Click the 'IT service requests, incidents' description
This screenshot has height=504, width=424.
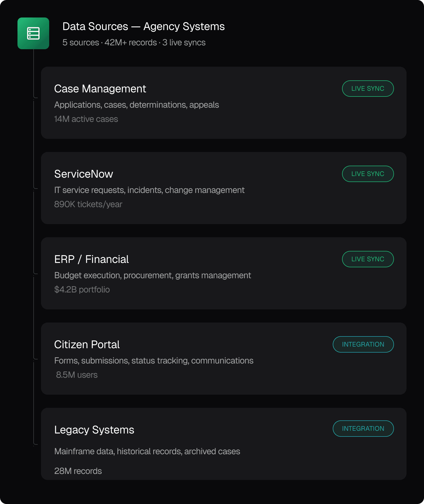click(x=149, y=190)
